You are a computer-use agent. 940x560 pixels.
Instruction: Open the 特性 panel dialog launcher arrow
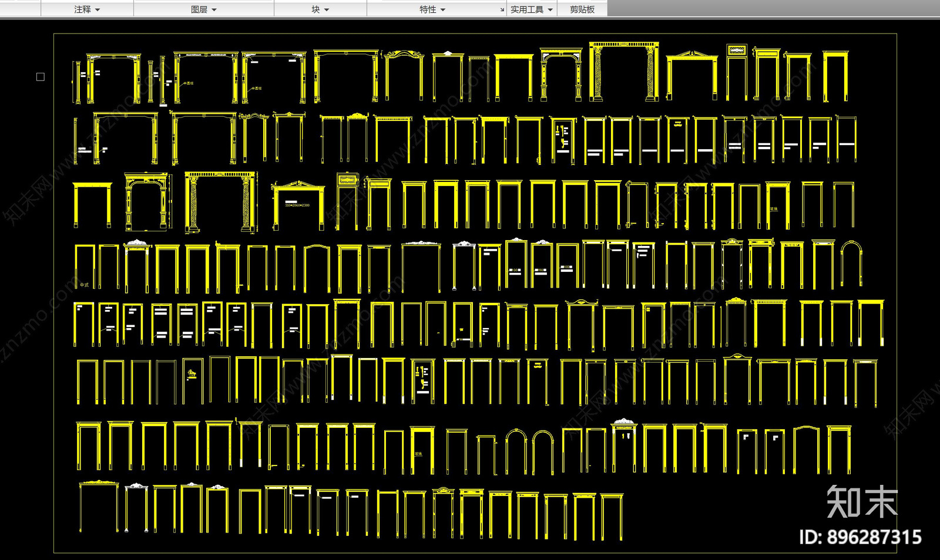pos(502,10)
